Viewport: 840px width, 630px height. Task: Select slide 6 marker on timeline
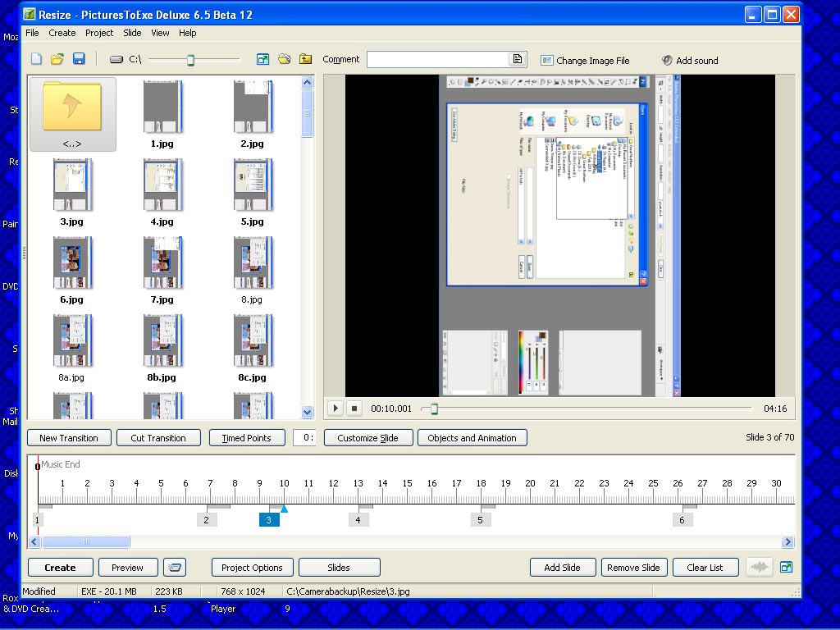(x=682, y=519)
